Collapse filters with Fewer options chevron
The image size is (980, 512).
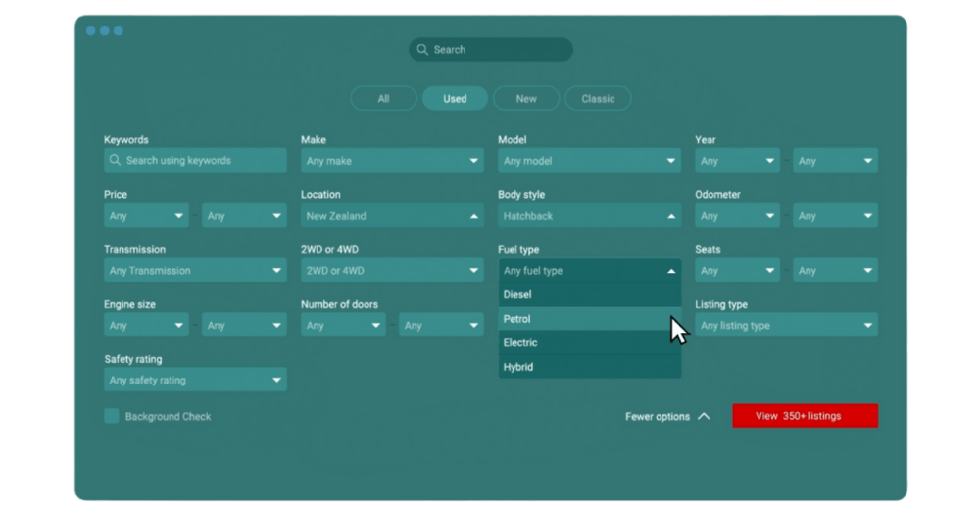coord(704,417)
